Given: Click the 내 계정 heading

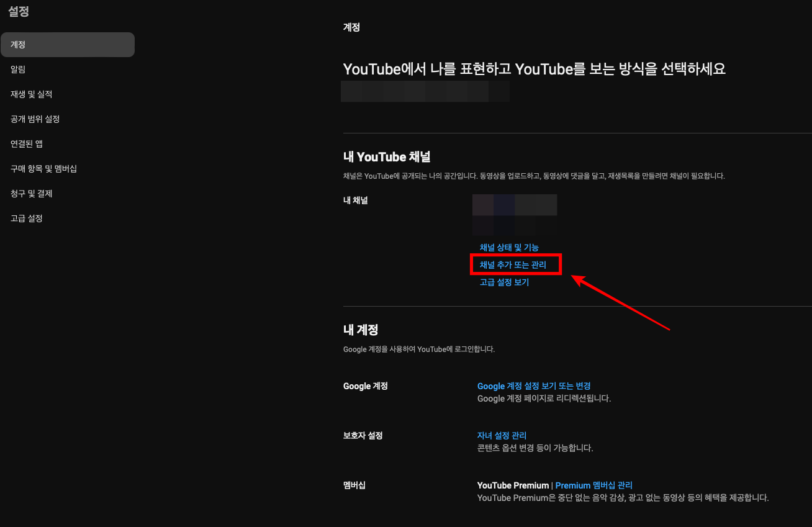Looking at the screenshot, I should coord(361,330).
